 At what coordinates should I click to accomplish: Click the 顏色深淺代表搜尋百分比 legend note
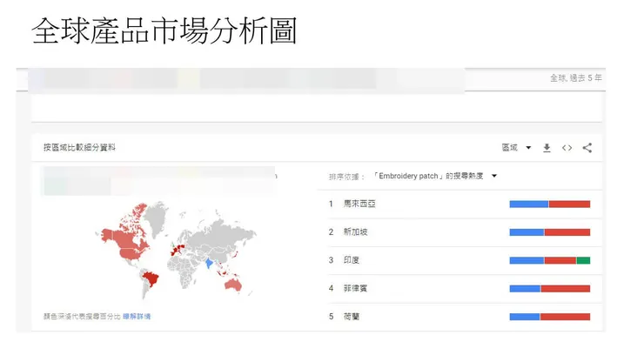coord(82,317)
